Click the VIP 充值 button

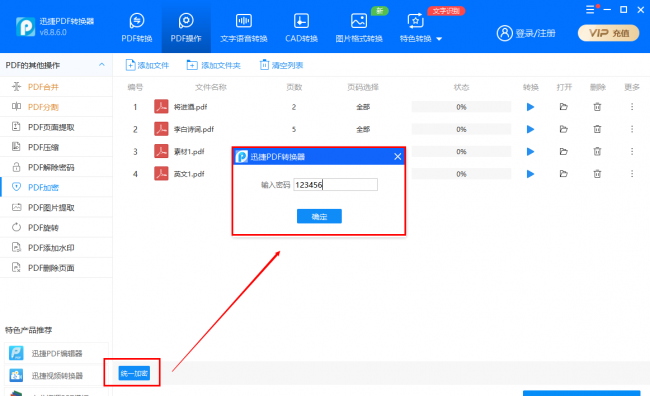coord(609,33)
